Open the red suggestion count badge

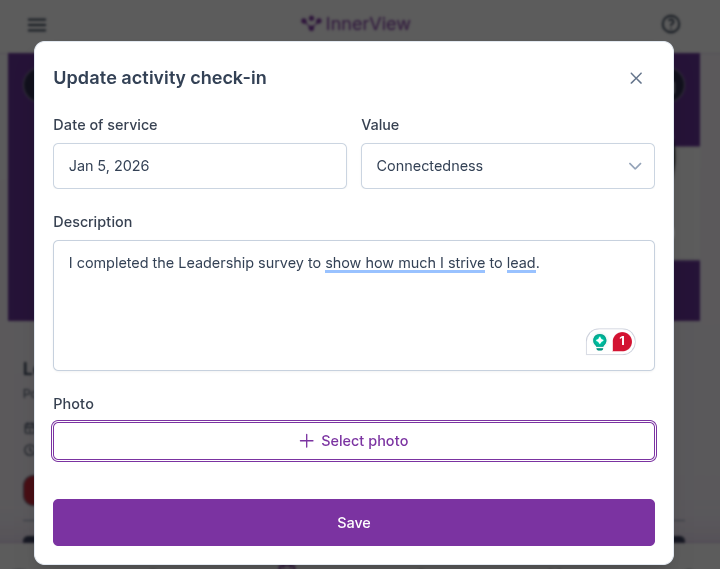point(622,342)
